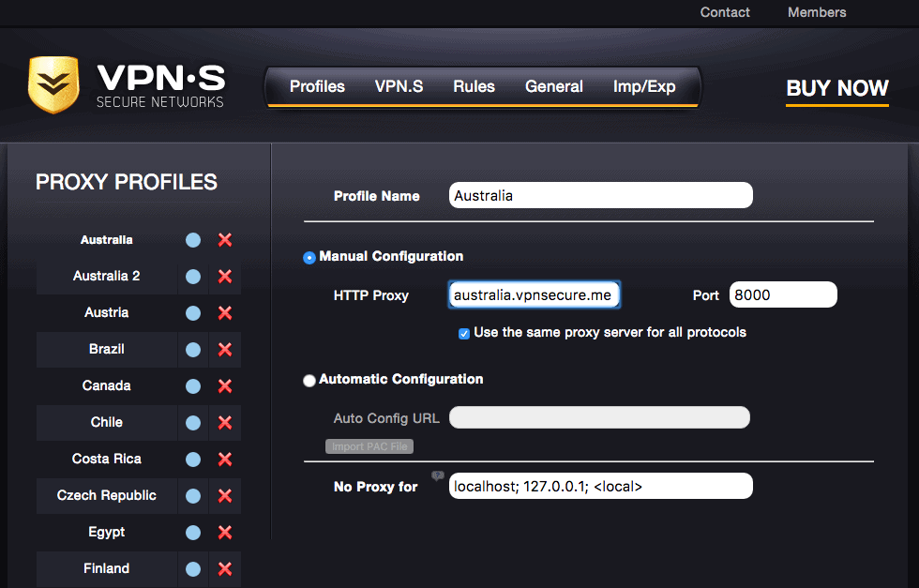The height and width of the screenshot is (588, 919).
Task: Switch to the Rules tab
Action: [x=474, y=85]
